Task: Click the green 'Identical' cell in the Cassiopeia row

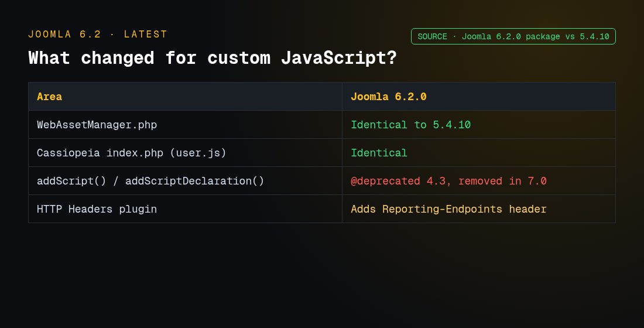Action: tap(478, 153)
